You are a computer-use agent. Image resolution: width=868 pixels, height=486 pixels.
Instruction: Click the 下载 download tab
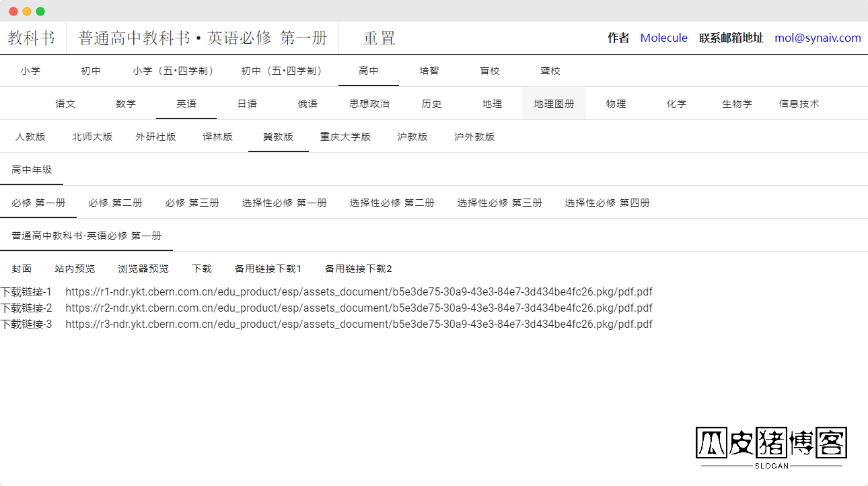pos(202,269)
